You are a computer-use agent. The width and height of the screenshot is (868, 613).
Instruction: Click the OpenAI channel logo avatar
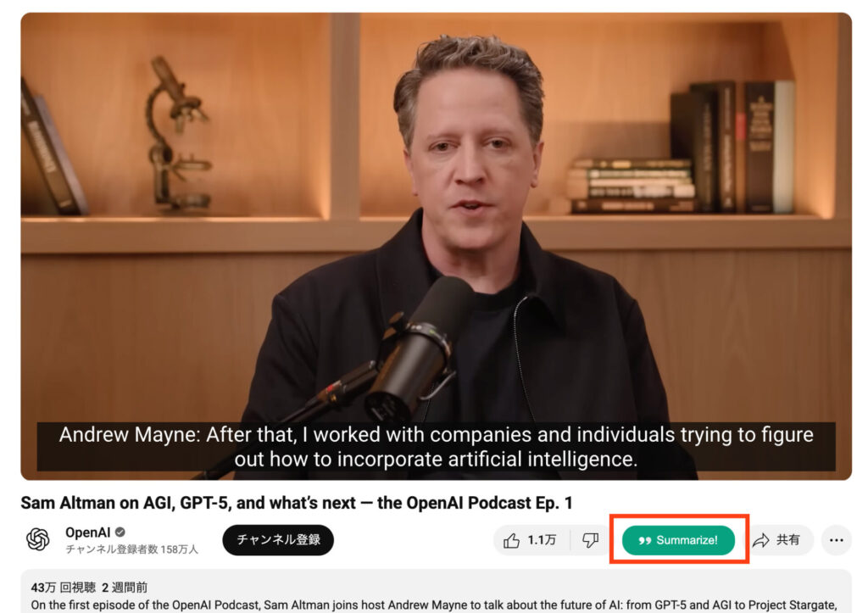[x=37, y=539]
